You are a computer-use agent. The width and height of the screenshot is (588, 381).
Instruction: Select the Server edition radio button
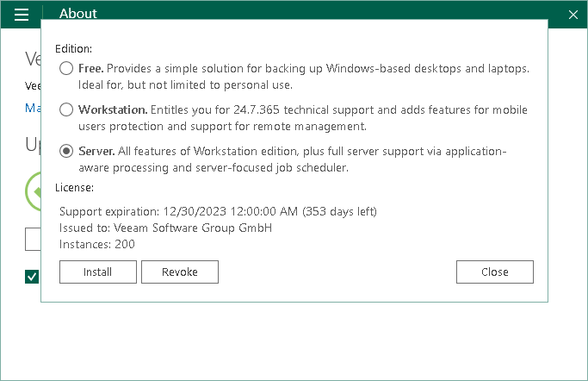(x=66, y=152)
